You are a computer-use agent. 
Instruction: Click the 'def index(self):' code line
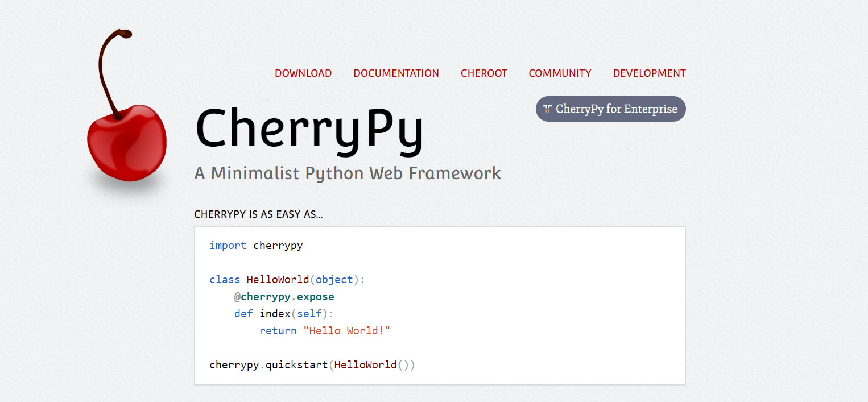coord(284,314)
